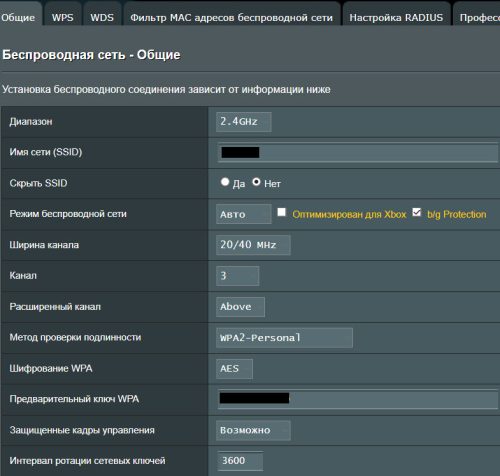The height and width of the screenshot is (476, 500).
Task: Open Защищенные кадры управления Возможно dropdown
Action: pyautogui.click(x=253, y=430)
